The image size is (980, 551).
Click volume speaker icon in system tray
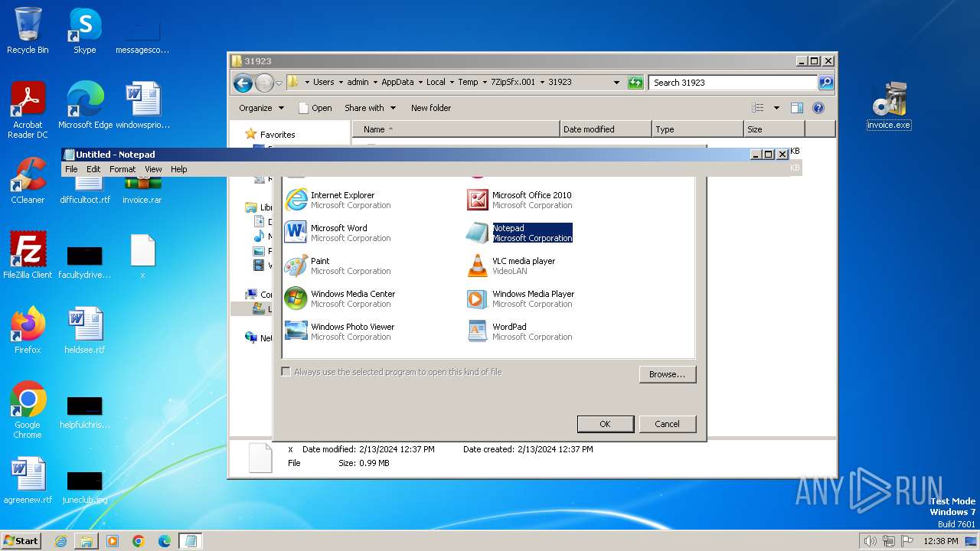tap(870, 541)
